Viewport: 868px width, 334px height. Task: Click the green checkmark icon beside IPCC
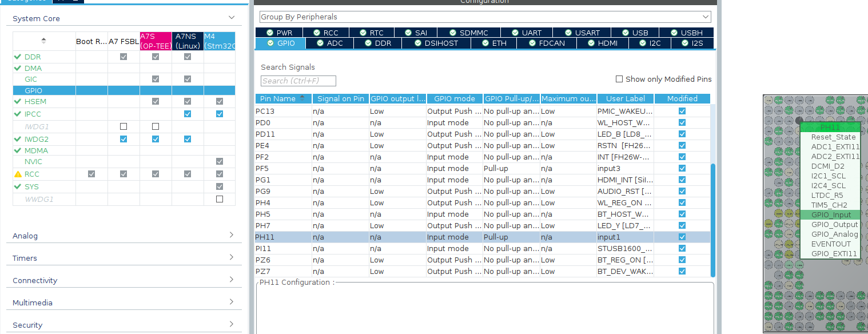coord(17,114)
